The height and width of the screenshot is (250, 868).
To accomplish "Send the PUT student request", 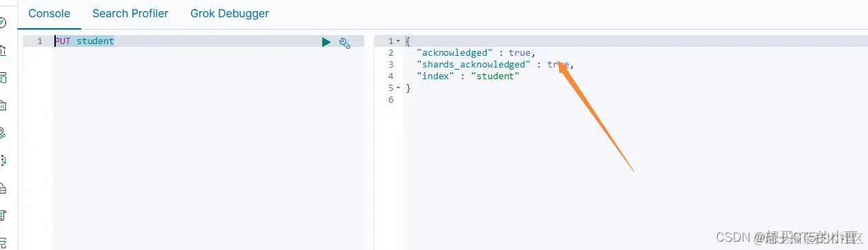I will coord(326,43).
